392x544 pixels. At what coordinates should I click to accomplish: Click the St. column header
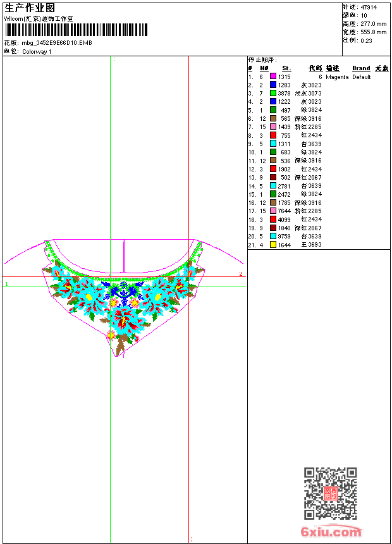[286, 68]
